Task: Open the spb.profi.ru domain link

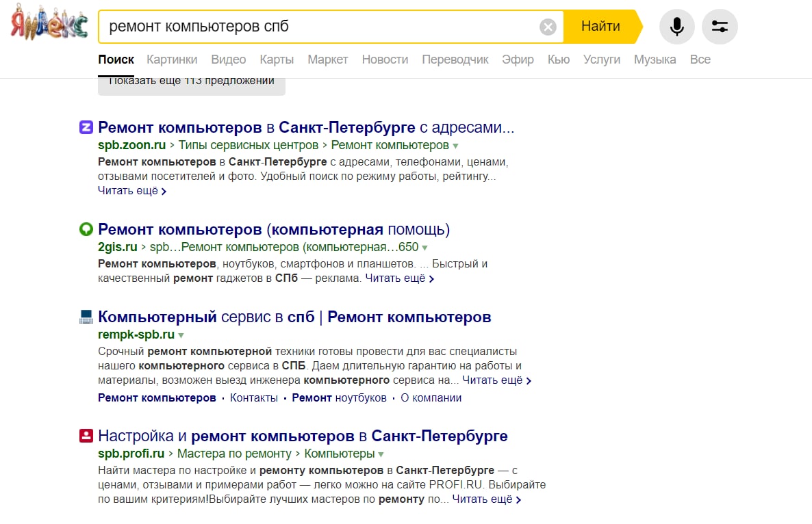Action: pyautogui.click(x=131, y=453)
